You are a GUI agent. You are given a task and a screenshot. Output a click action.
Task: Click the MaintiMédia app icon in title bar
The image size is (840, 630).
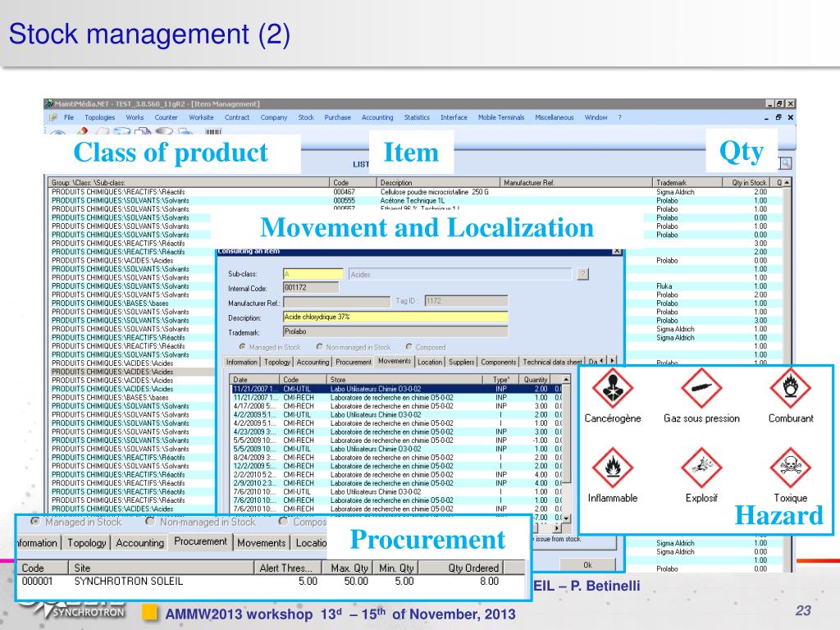tap(48, 103)
